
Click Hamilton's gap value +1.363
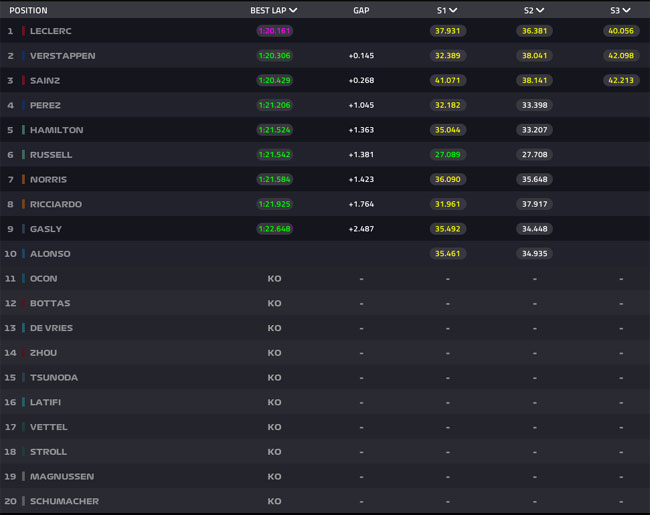tap(361, 130)
